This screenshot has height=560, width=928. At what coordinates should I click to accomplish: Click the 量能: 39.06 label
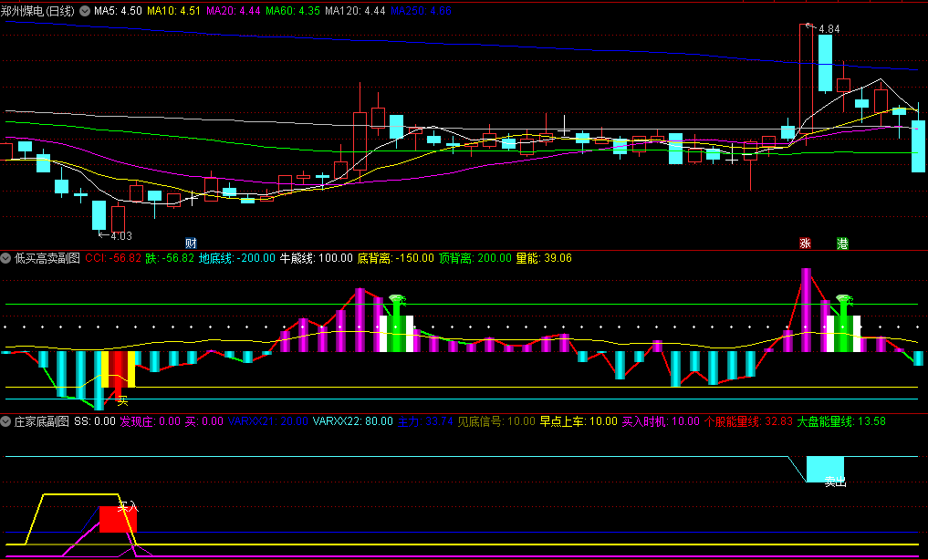[544, 258]
